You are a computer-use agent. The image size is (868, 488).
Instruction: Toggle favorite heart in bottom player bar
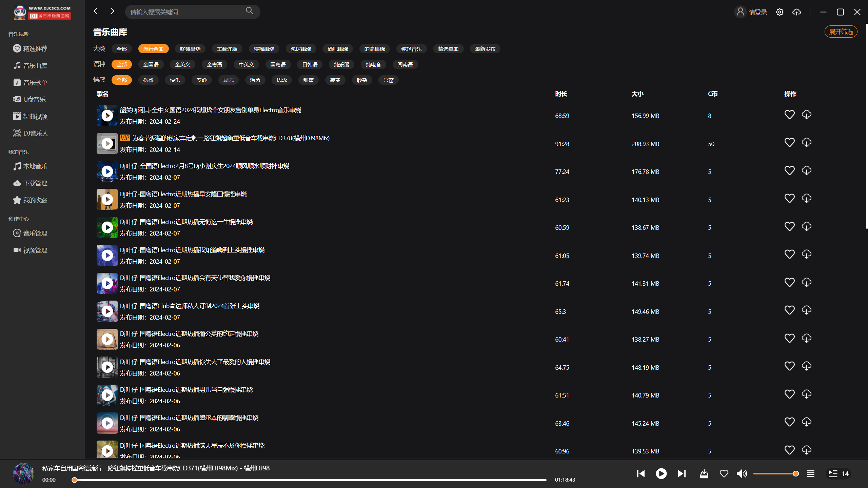click(x=724, y=473)
